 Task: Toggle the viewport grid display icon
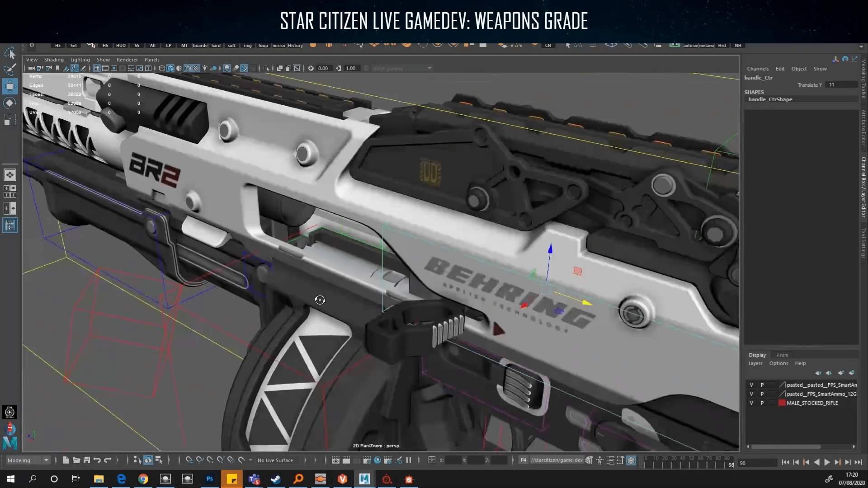tap(97, 68)
